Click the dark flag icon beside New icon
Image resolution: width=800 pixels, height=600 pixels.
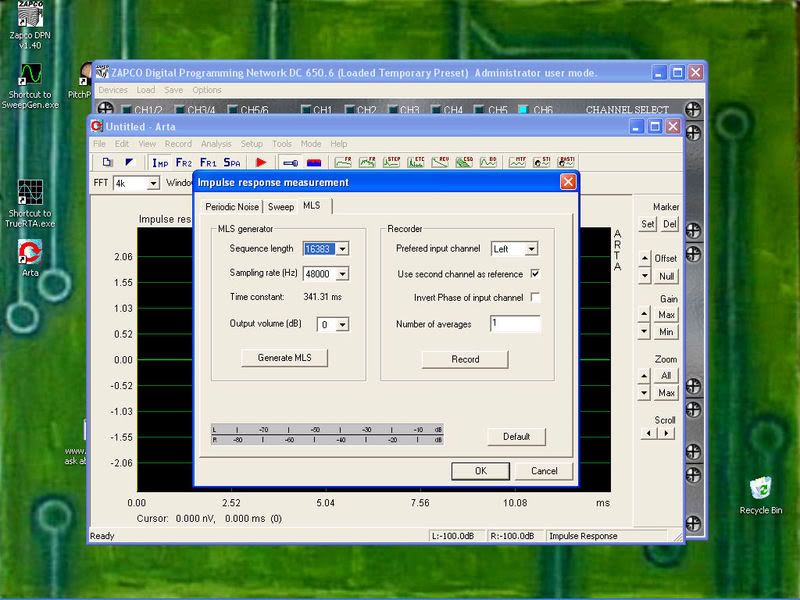click(x=129, y=162)
